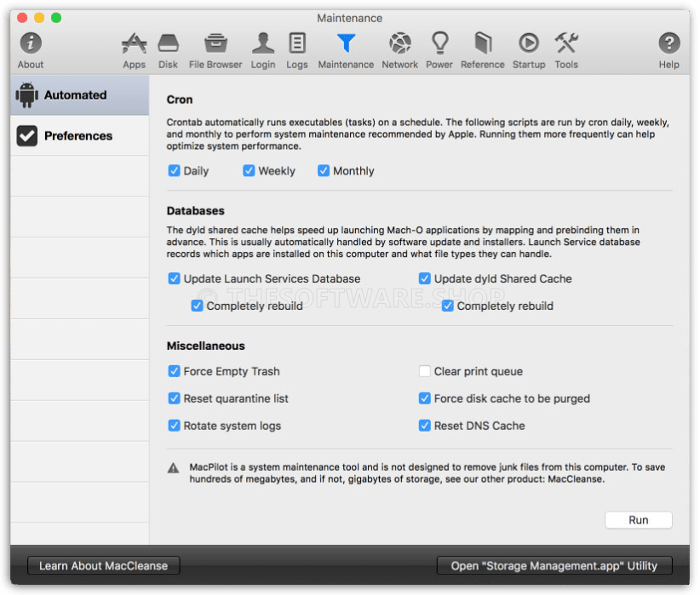Uncheck Force Empty Trash
The height and width of the screenshot is (595, 700).
(x=174, y=371)
